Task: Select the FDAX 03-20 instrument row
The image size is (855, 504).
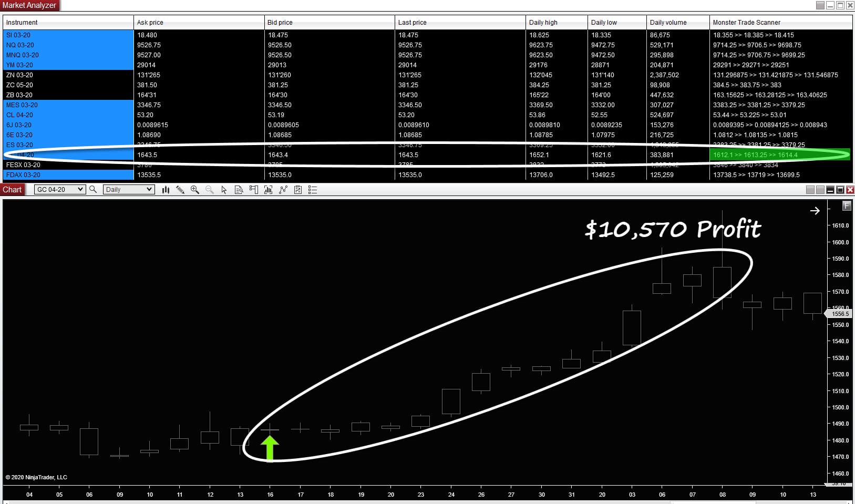Action: [x=68, y=175]
